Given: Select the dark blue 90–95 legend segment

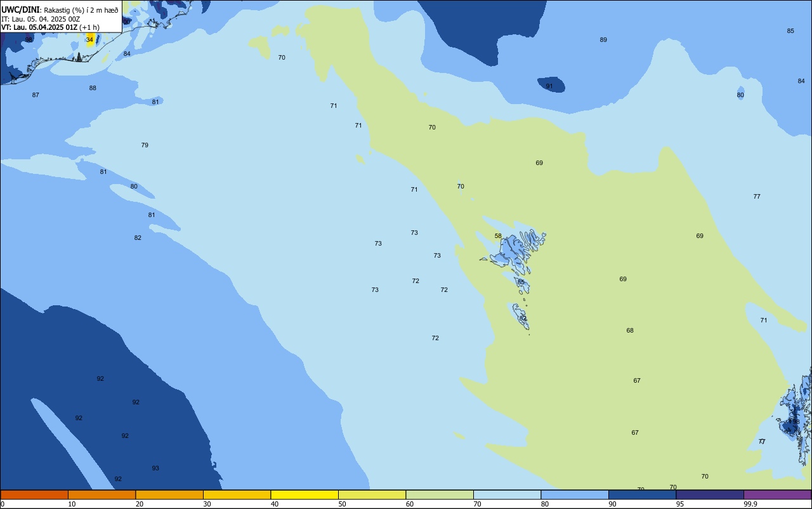Looking at the screenshot, I should click(x=642, y=494).
